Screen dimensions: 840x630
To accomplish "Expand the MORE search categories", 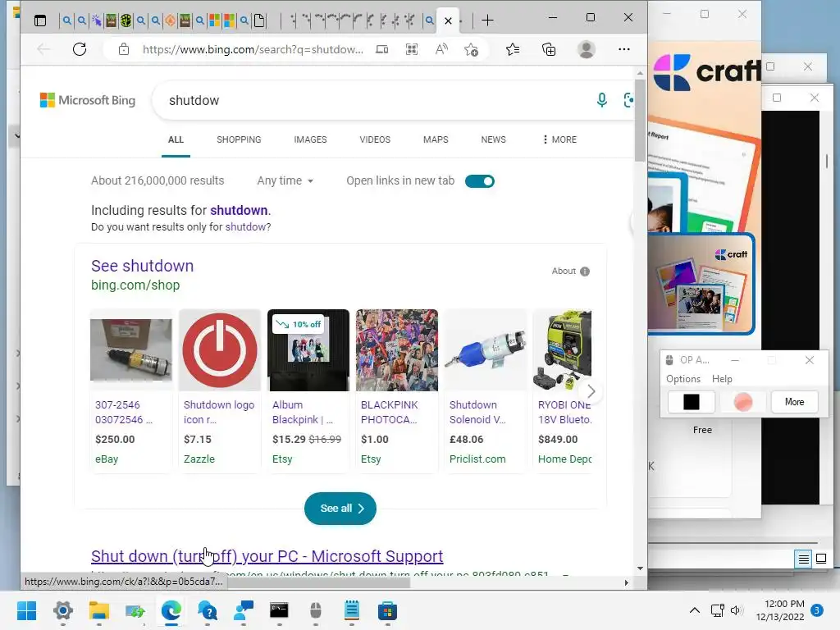I will (x=559, y=139).
